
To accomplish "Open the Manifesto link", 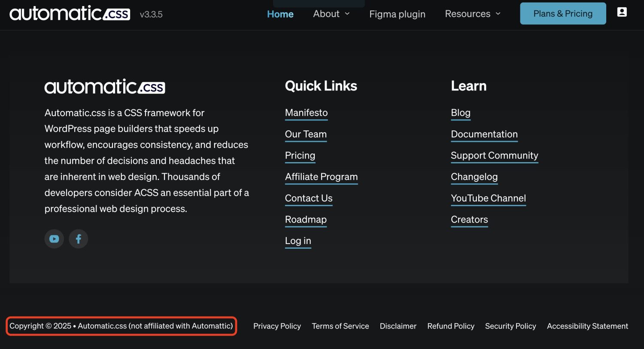I will [x=306, y=113].
